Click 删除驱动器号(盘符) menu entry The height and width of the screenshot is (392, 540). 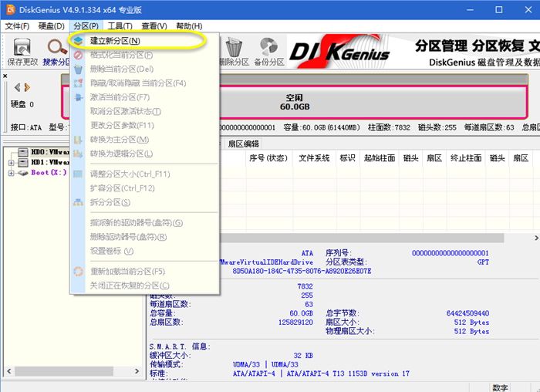click(144, 237)
